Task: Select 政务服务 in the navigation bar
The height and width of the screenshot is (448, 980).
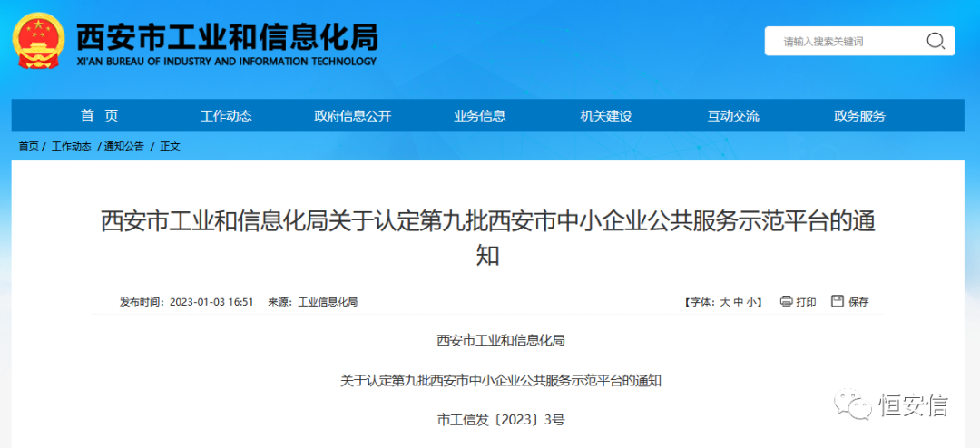Action: [859, 115]
